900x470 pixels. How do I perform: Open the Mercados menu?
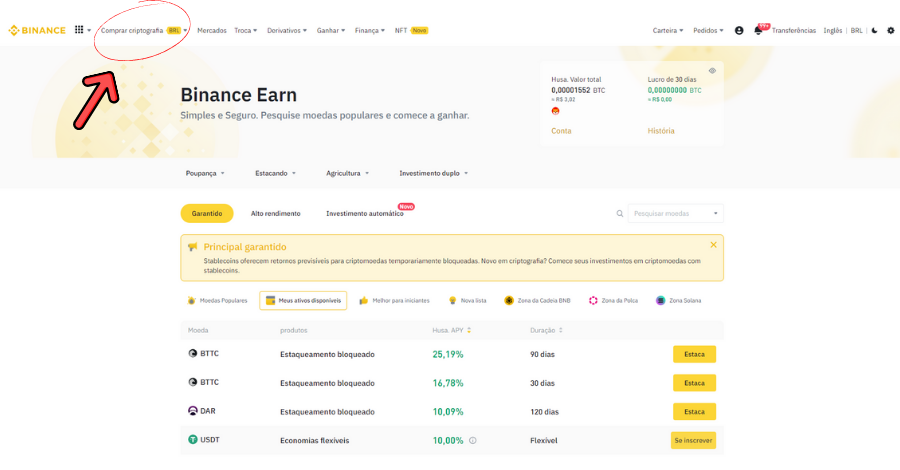click(212, 30)
